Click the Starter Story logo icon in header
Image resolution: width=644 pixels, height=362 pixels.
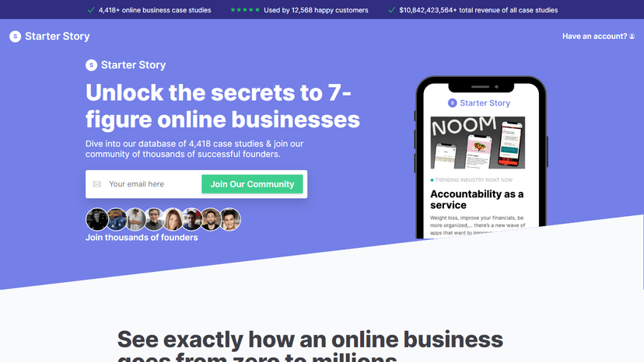(x=16, y=37)
